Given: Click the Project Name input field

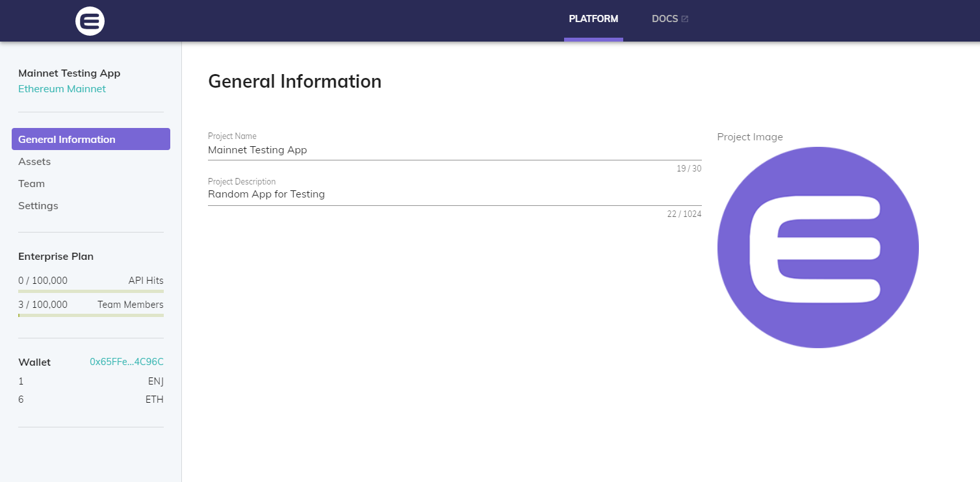Looking at the screenshot, I should [x=455, y=150].
